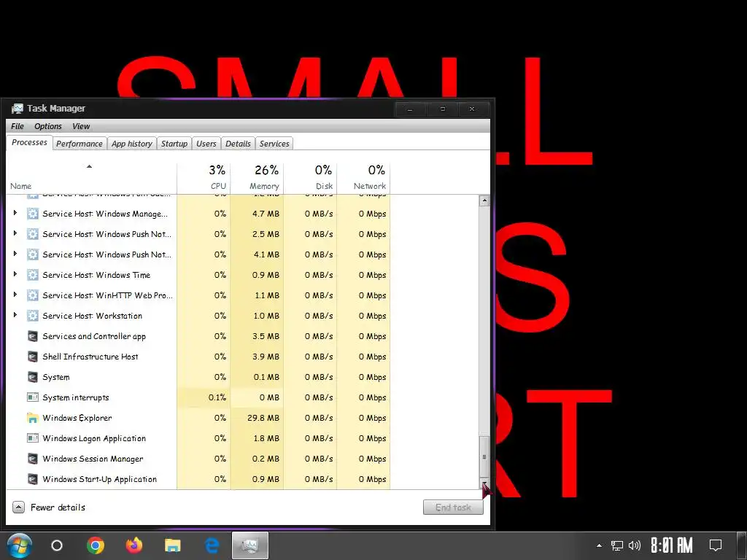Open the volume speaker icon in tray
Screen dimensions: 747x560
(635, 545)
